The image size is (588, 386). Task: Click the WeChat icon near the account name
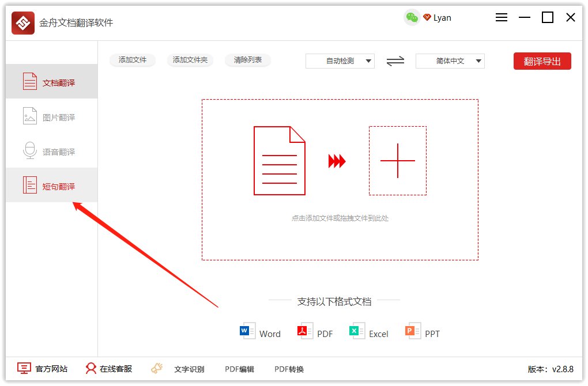(412, 18)
